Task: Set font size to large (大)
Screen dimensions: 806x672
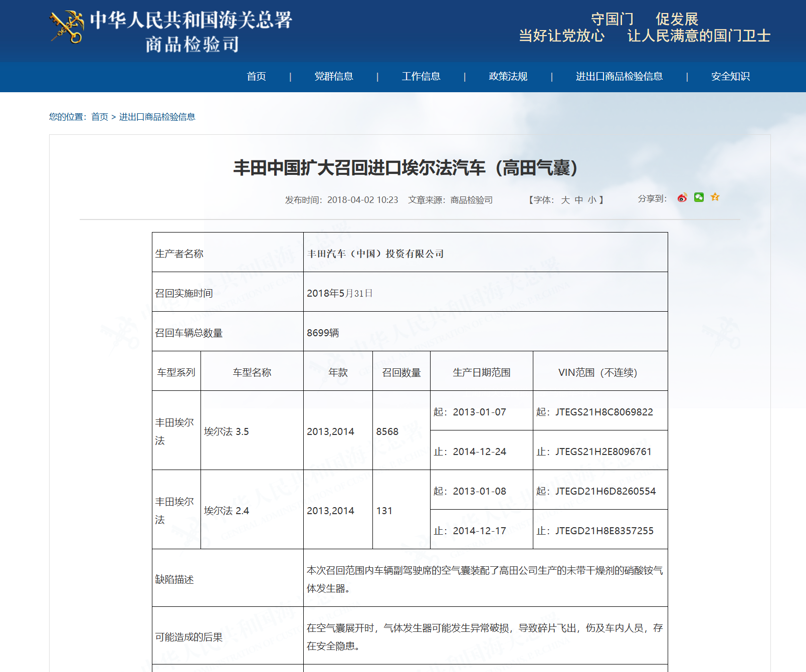Action: point(565,200)
